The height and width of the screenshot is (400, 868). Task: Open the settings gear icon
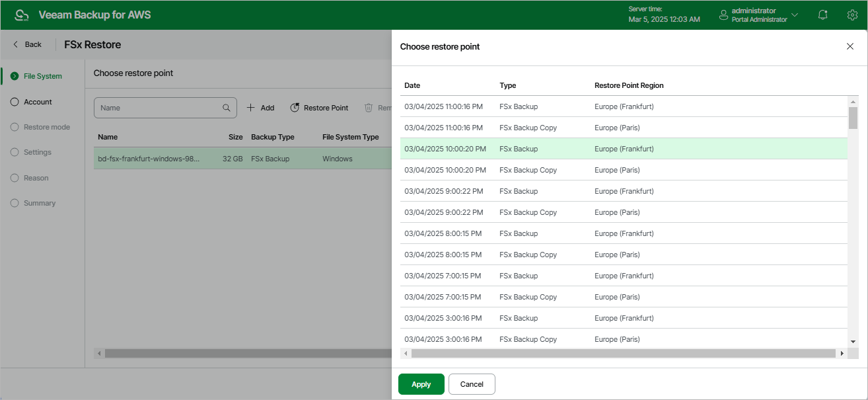[x=852, y=15]
